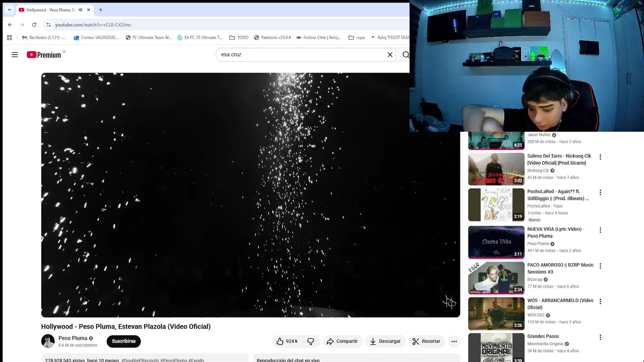Go back with browser back arrow
Image resolution: width=644 pixels, height=362 pixels.
pos(10,25)
